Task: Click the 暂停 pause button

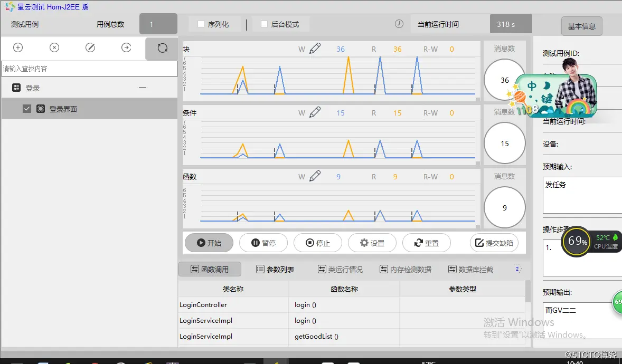Action: 263,243
